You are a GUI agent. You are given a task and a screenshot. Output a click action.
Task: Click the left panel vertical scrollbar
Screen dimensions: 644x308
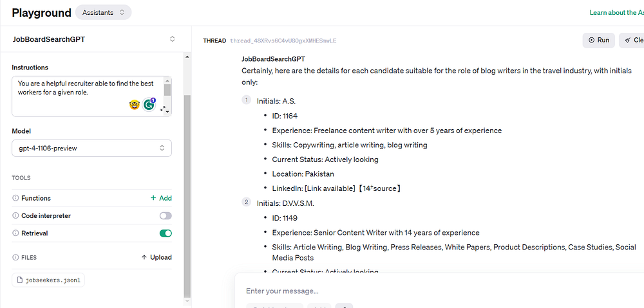click(x=187, y=193)
